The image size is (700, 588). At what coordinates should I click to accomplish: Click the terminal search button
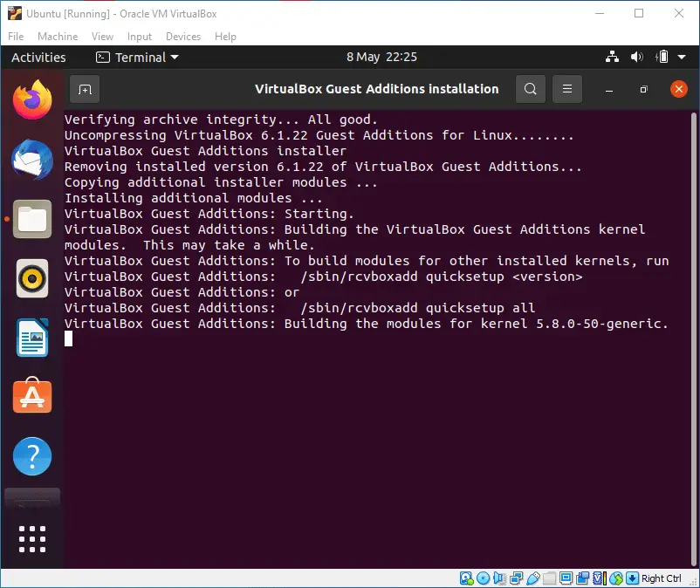[531, 89]
